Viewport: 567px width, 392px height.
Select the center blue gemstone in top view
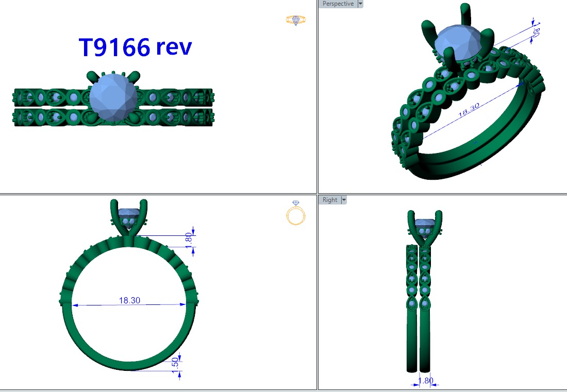click(x=113, y=98)
